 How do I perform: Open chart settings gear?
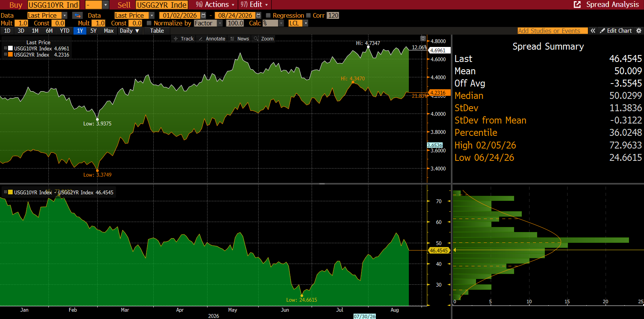pos(639,31)
